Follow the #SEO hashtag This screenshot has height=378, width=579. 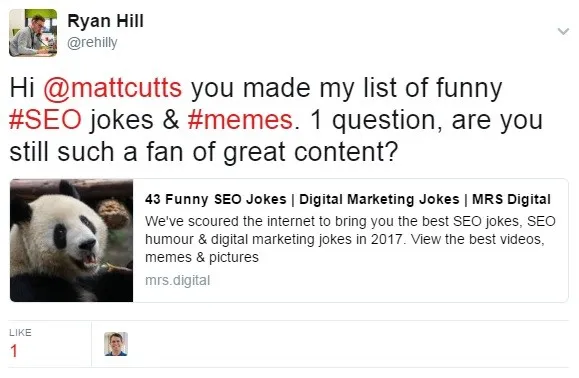click(x=45, y=120)
